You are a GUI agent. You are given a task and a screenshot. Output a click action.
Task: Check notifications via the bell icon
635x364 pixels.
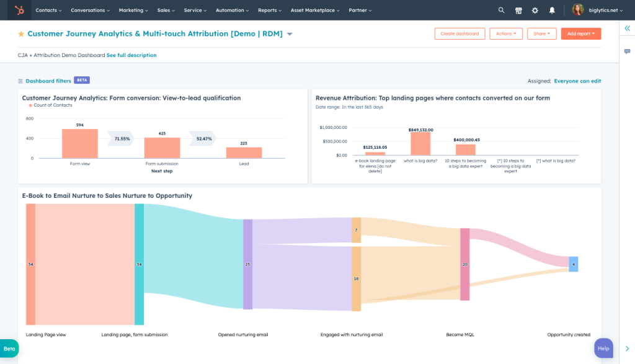pos(551,10)
